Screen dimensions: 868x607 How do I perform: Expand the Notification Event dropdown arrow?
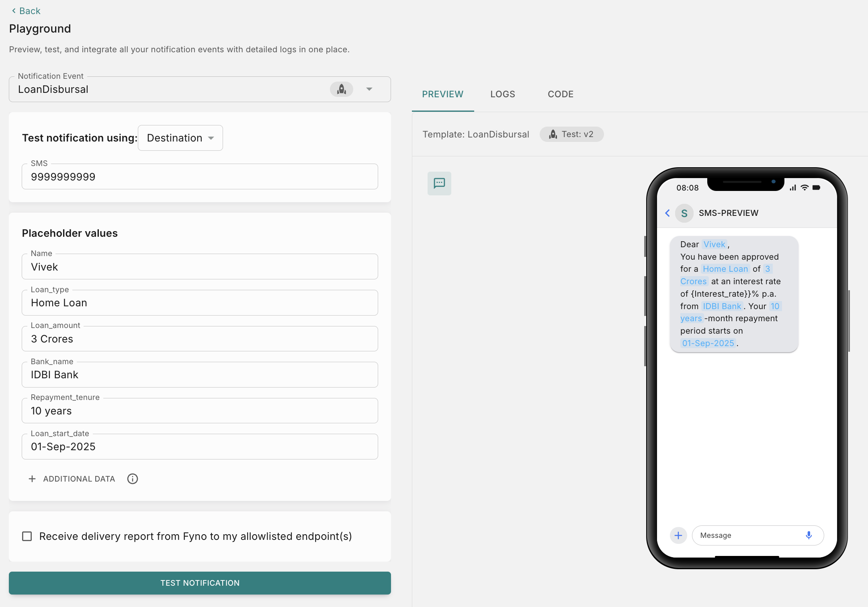click(369, 89)
